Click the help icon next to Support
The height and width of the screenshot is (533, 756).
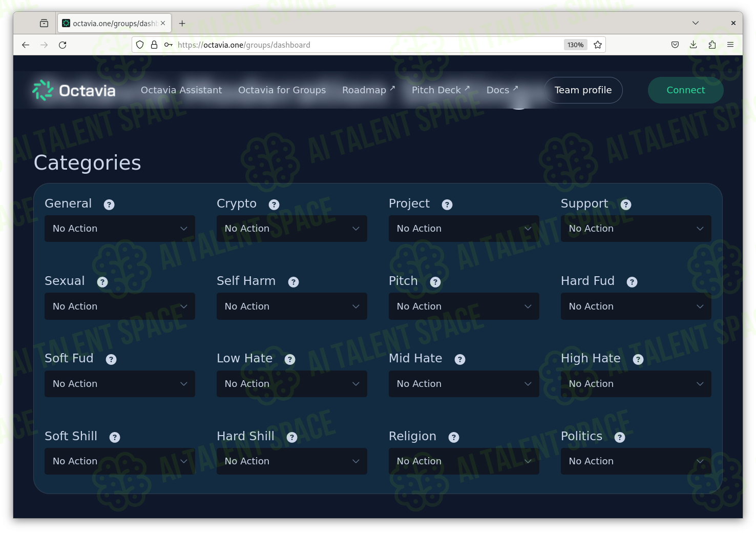point(626,204)
